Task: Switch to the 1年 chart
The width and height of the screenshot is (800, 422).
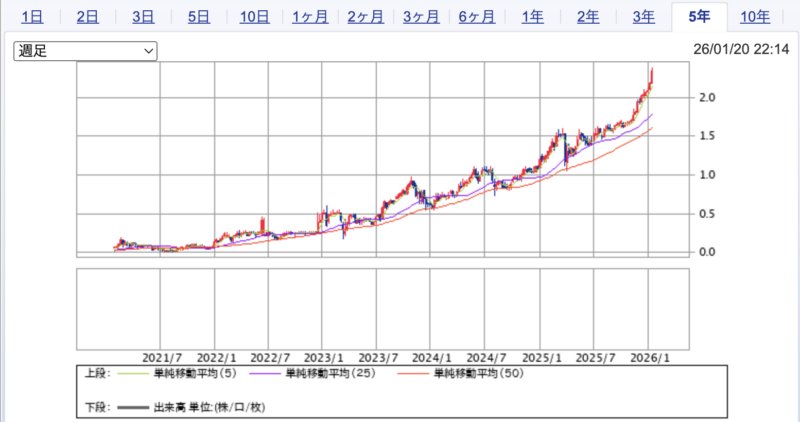Action: (533, 17)
